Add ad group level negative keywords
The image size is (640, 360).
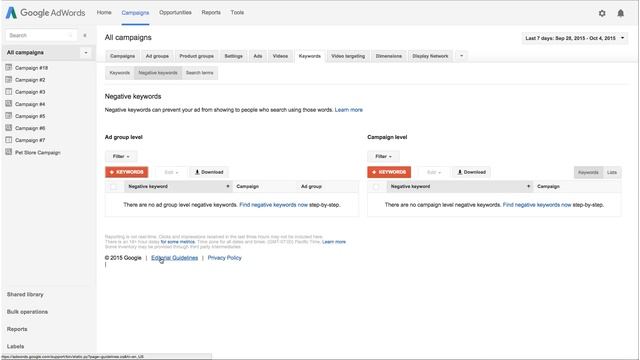pos(127,172)
